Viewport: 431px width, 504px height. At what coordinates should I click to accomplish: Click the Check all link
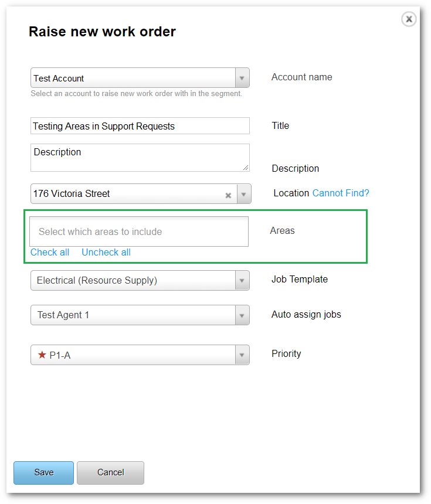pos(50,253)
